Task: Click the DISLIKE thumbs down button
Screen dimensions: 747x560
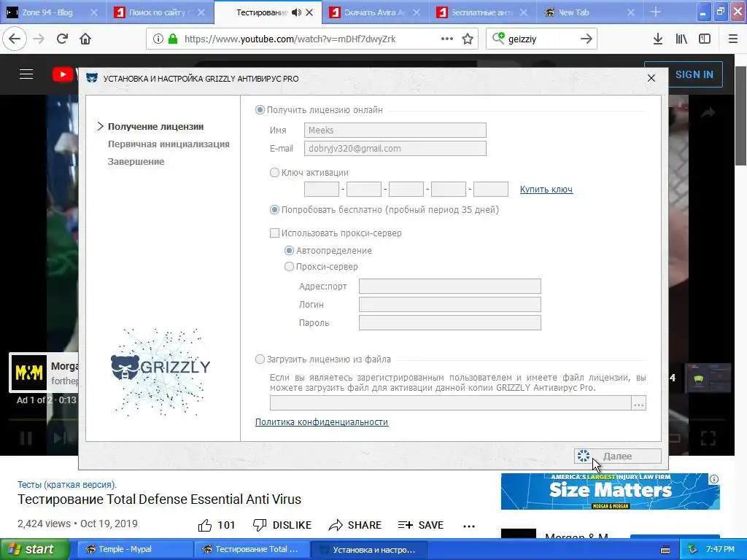Action: [x=282, y=525]
